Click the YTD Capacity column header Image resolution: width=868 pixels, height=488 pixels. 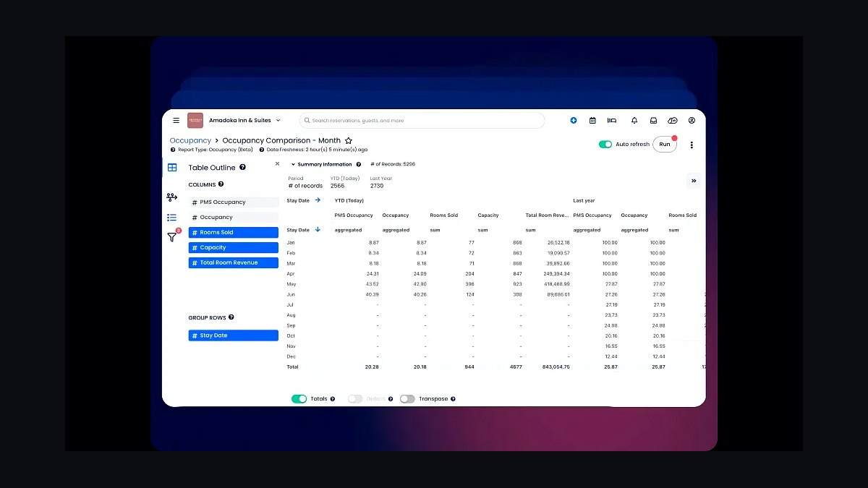(x=488, y=215)
